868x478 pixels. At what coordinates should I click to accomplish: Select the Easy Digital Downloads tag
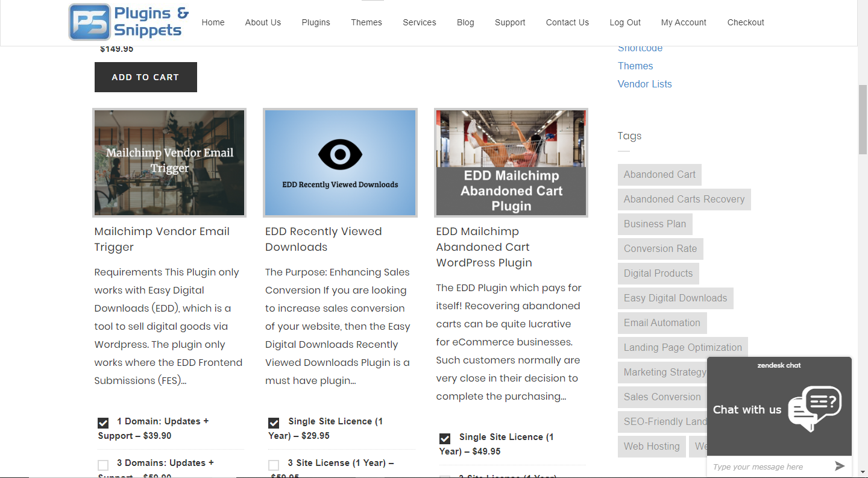tap(676, 298)
